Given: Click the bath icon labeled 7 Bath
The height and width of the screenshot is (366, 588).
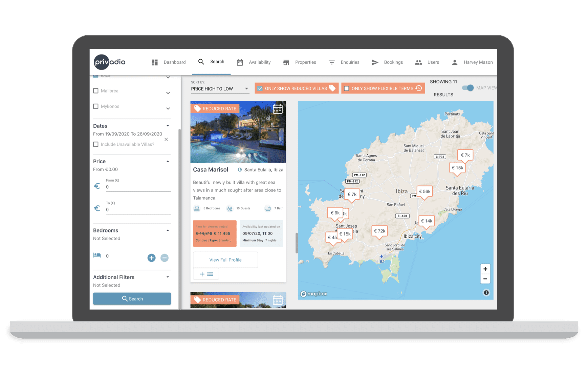Looking at the screenshot, I should tap(268, 209).
